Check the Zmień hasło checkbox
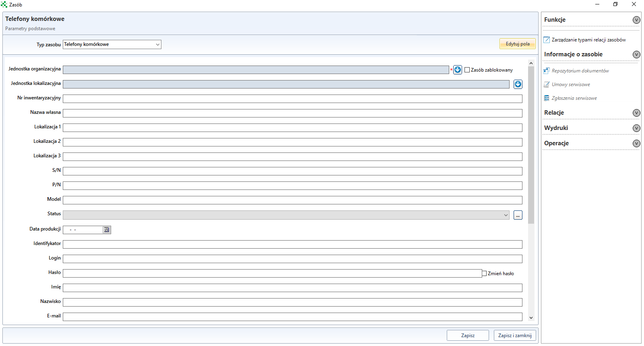The width and height of the screenshot is (644, 346). click(x=485, y=274)
